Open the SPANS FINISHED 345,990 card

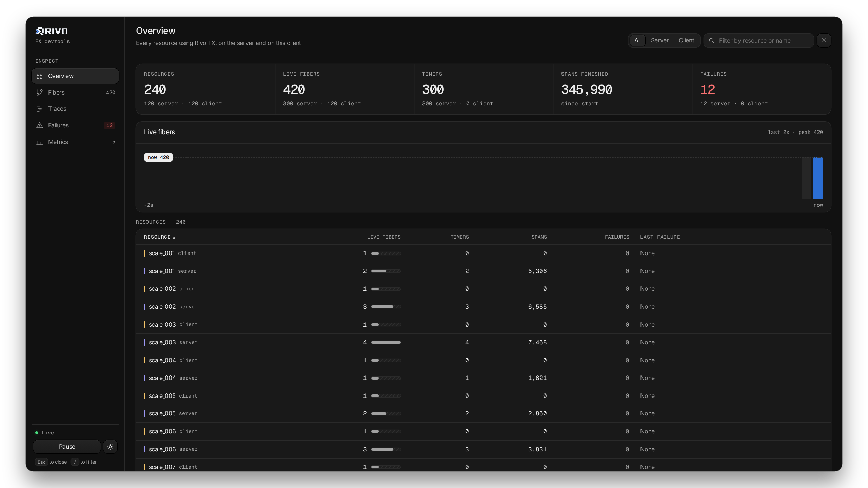click(x=623, y=89)
